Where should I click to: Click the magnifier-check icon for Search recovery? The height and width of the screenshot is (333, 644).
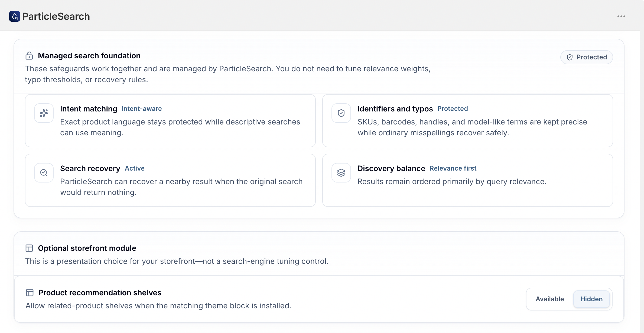44,173
